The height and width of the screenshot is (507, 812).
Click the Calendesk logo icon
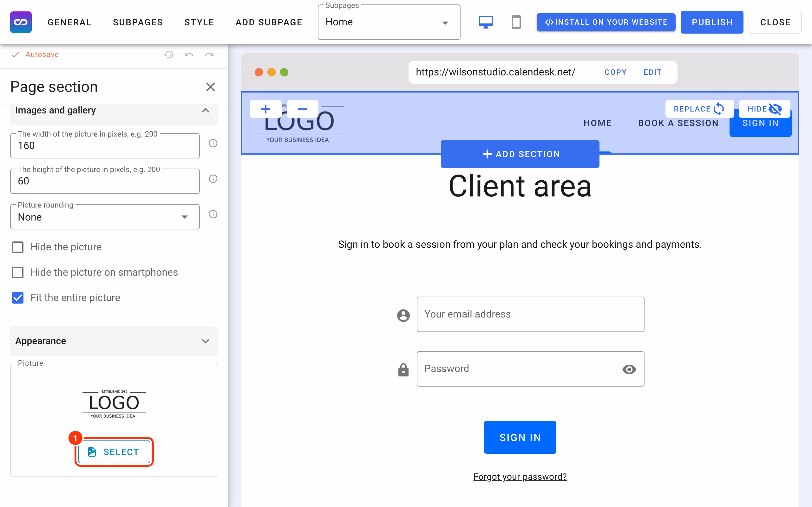click(21, 22)
